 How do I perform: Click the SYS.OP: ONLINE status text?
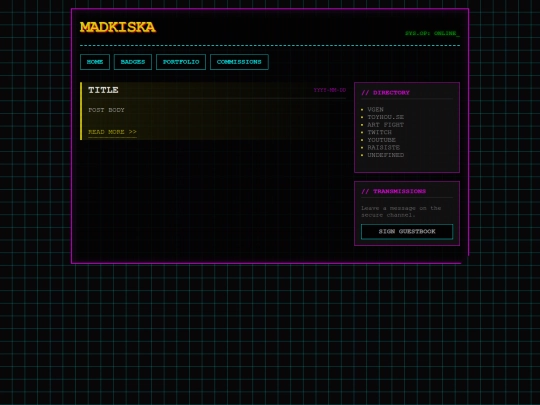point(432,33)
